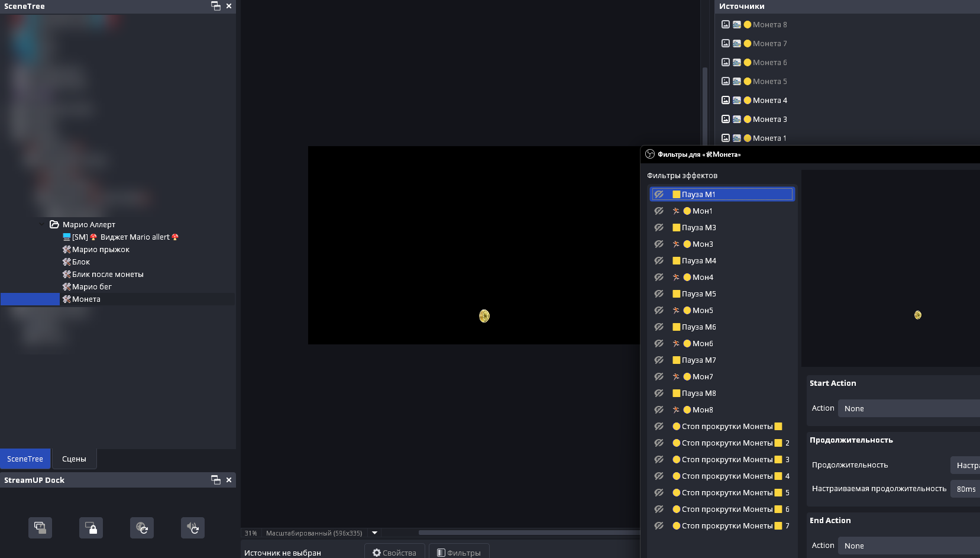Open the Start Action dropdown

click(x=908, y=408)
